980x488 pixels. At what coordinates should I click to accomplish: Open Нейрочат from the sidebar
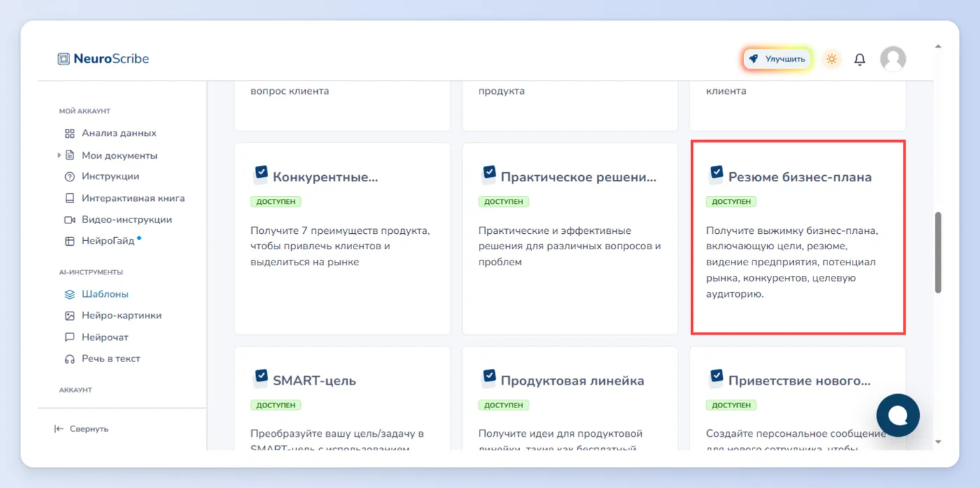pyautogui.click(x=105, y=337)
